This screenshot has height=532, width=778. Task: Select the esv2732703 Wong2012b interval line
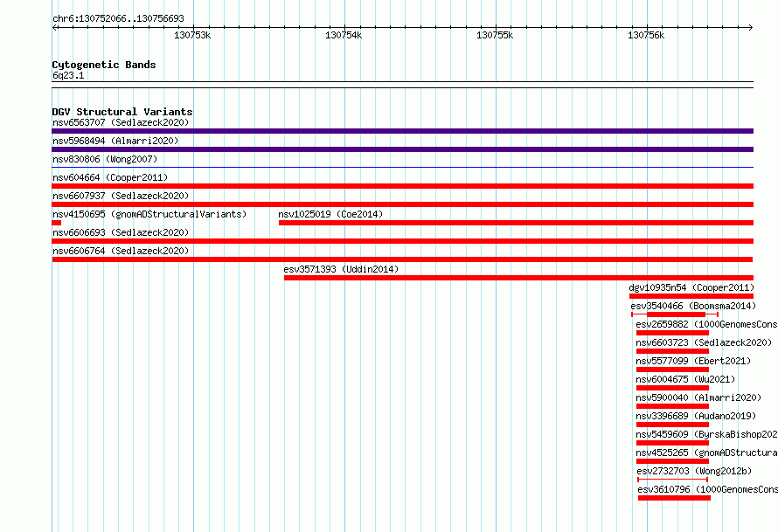coord(672,480)
